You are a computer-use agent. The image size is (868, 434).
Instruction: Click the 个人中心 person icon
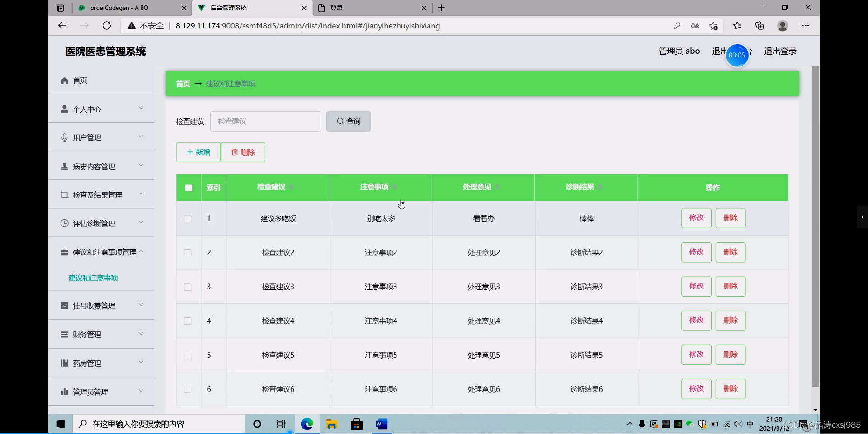[64, 108]
